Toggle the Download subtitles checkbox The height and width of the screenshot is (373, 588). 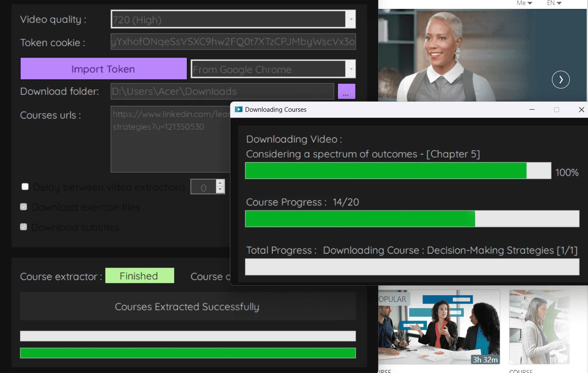pos(24,227)
